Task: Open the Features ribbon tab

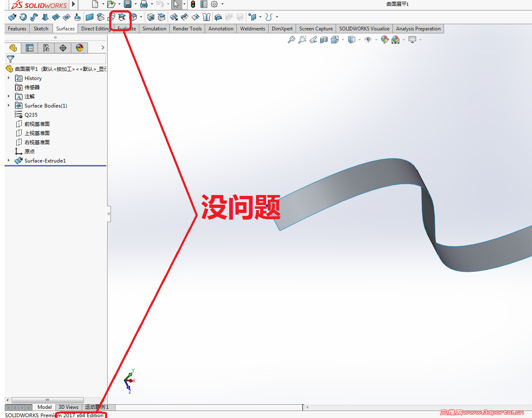Action: (x=17, y=28)
